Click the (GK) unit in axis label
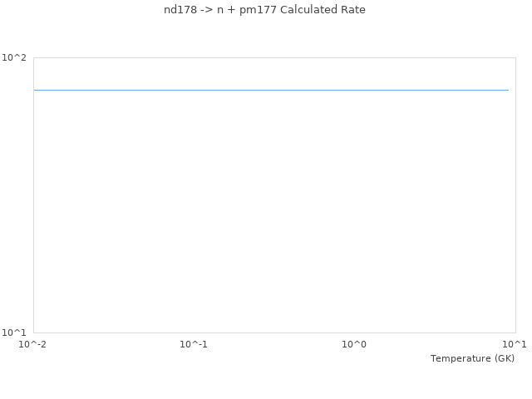The height and width of the screenshot is (399, 532). pyautogui.click(x=504, y=358)
